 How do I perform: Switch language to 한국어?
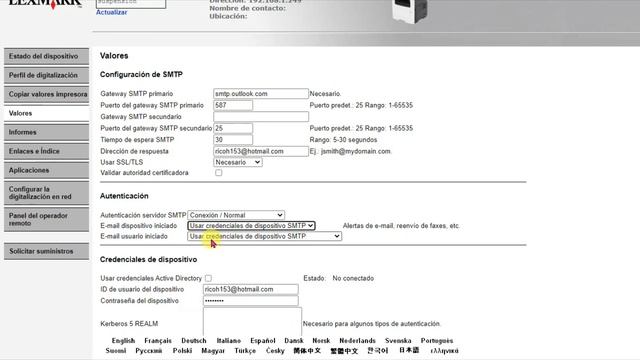[378, 351]
